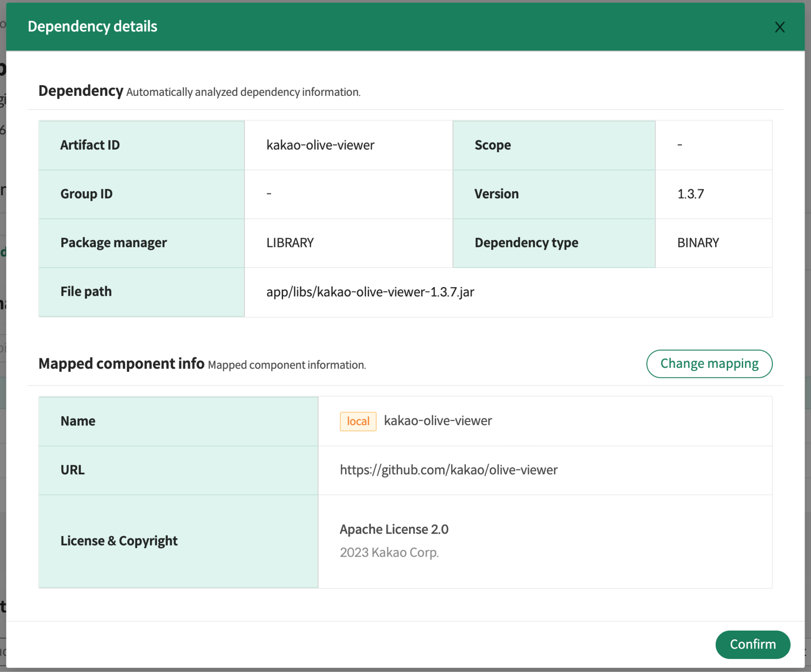Click the Mapped component info heading
This screenshot has width=811, height=672.
(121, 363)
